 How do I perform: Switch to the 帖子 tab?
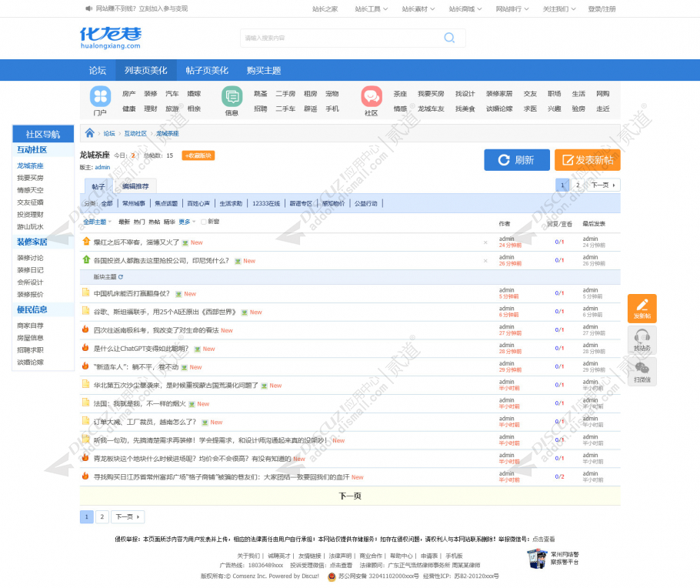pyautogui.click(x=98, y=186)
